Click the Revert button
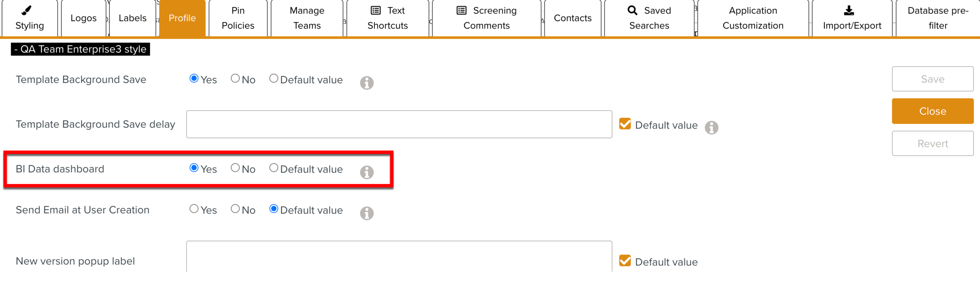The width and height of the screenshot is (980, 284). 933,143
